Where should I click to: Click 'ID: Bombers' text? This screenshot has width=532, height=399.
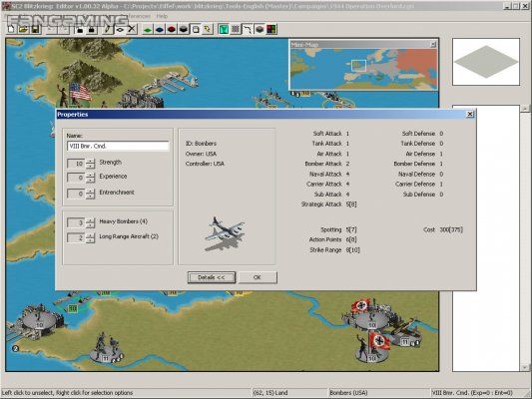[201, 144]
